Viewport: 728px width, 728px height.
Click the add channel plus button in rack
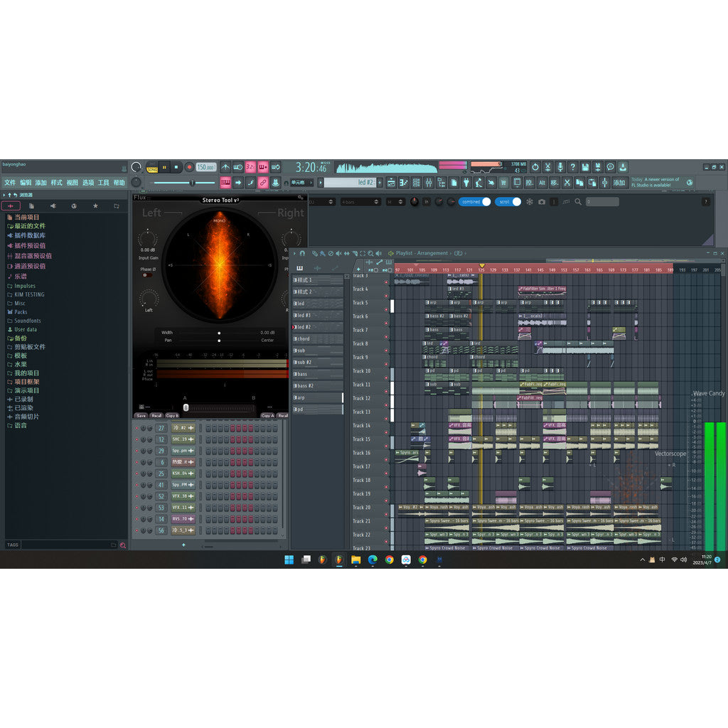pos(184,545)
